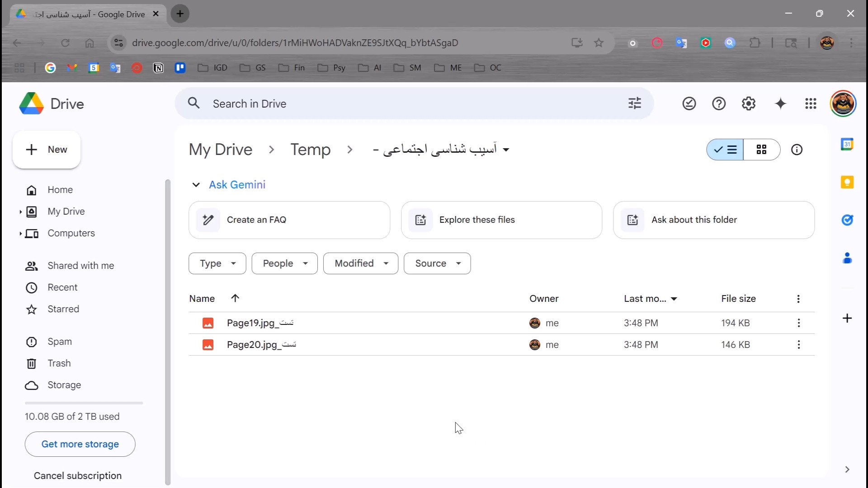Open the Type filter dropdown
The height and width of the screenshot is (488, 868).
217,263
